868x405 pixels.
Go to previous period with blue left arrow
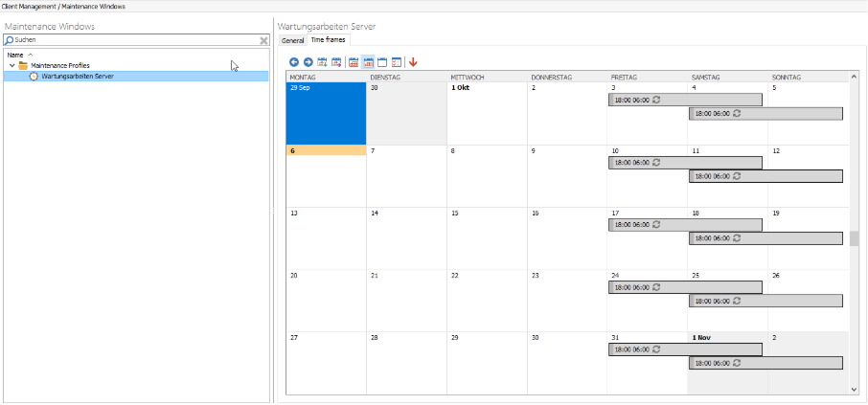coord(294,62)
